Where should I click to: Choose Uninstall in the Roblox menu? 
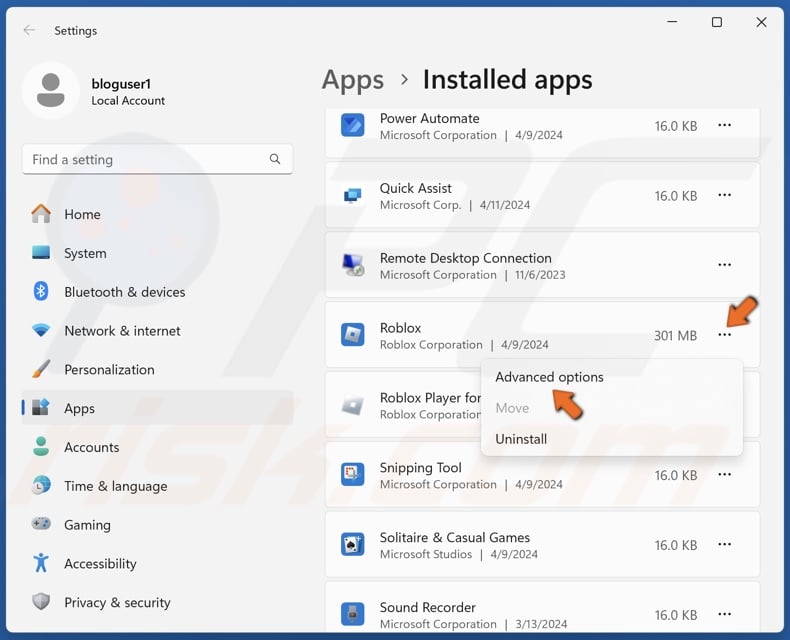pyautogui.click(x=521, y=439)
